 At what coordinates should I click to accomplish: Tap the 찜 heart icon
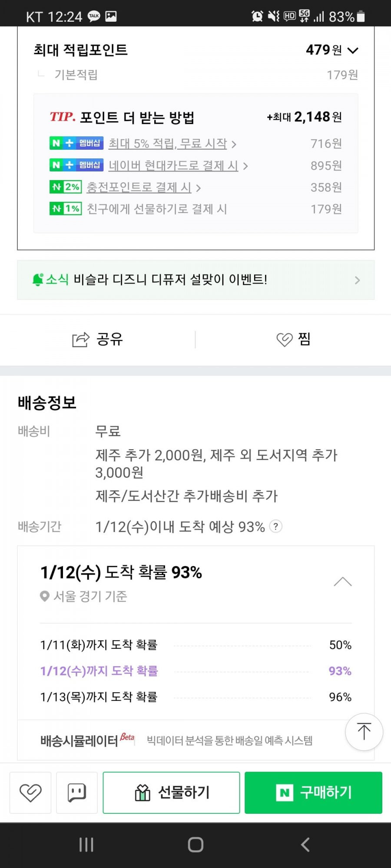pyautogui.click(x=285, y=339)
